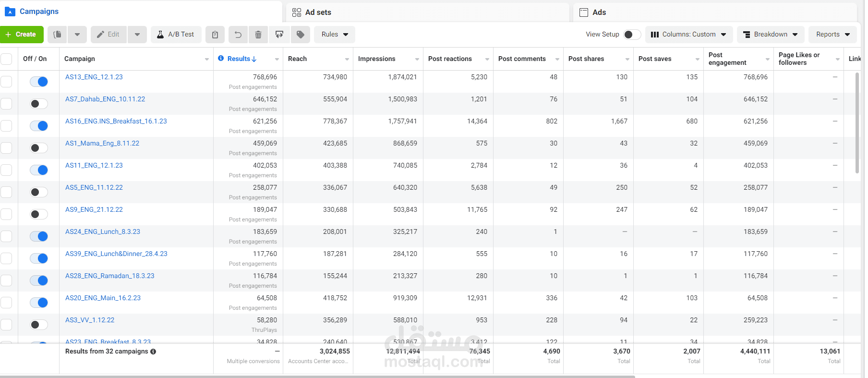Click the clipboard paste icon
Viewport: 868px width, 378px height.
(215, 35)
